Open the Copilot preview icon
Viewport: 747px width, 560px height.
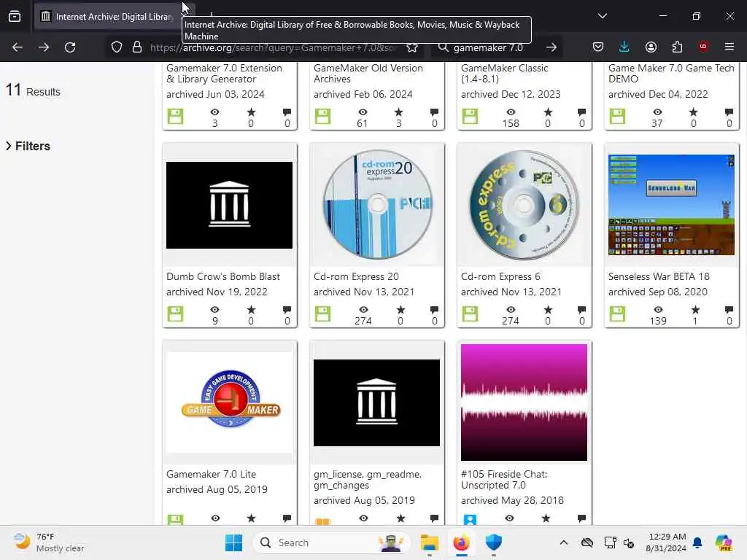click(x=724, y=542)
